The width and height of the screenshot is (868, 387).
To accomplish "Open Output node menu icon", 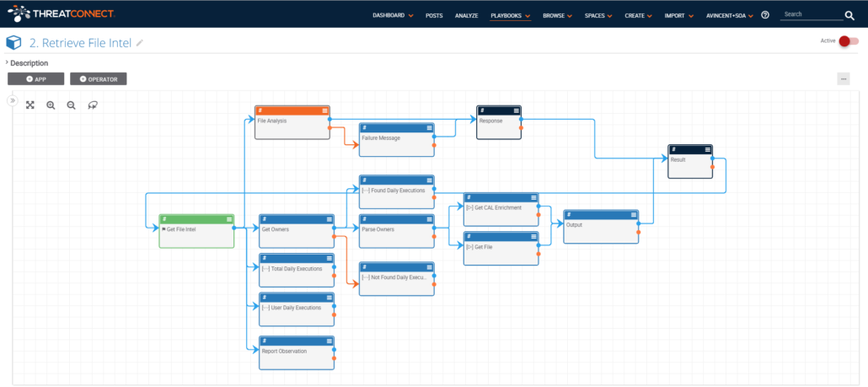I will pyautogui.click(x=633, y=215).
